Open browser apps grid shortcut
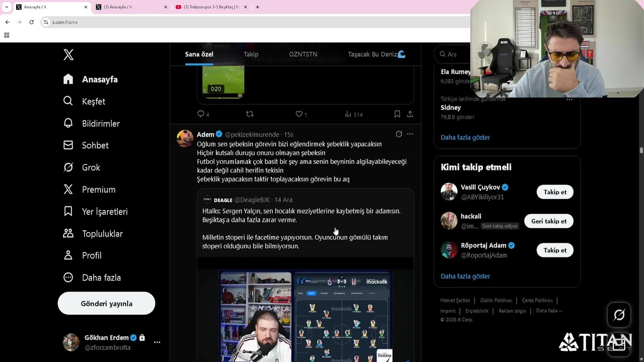Screen dimensions: 644x362 pyautogui.click(x=7, y=35)
